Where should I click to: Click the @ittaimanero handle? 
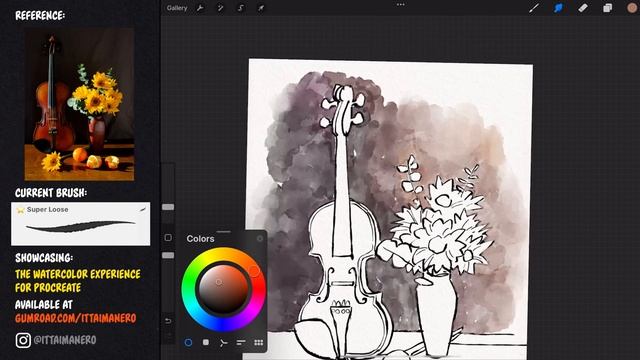[x=65, y=340]
